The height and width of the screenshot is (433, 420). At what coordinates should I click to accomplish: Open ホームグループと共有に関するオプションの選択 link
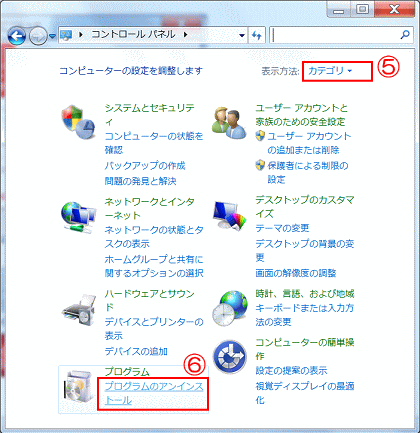pyautogui.click(x=154, y=266)
